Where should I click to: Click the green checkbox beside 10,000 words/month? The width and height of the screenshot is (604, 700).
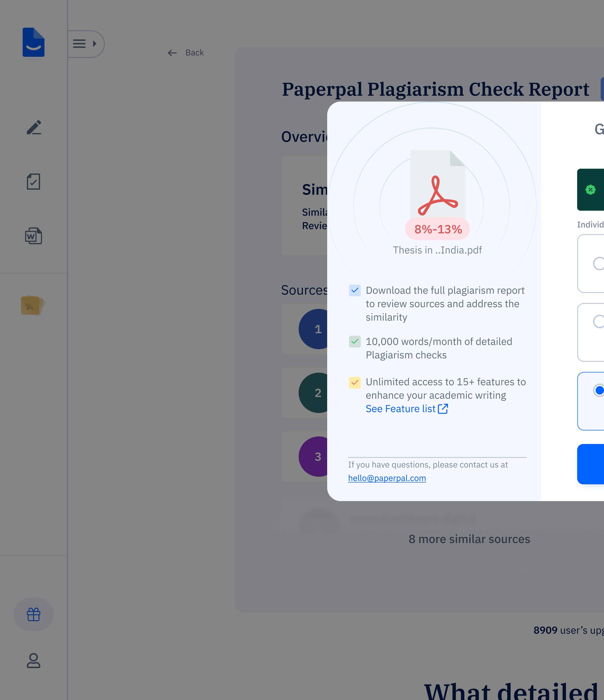pos(354,342)
